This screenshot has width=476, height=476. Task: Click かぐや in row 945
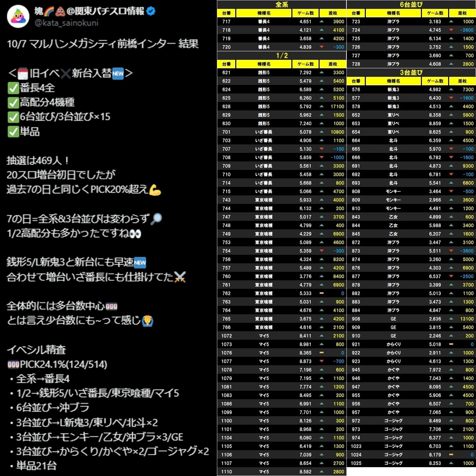coord(393,370)
